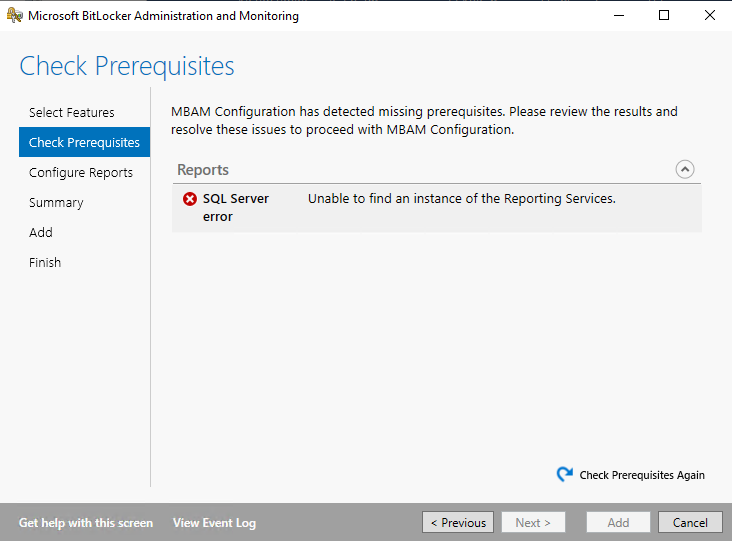Image resolution: width=732 pixels, height=541 pixels.
Task: Select the Add step in sidebar
Action: pos(41,232)
